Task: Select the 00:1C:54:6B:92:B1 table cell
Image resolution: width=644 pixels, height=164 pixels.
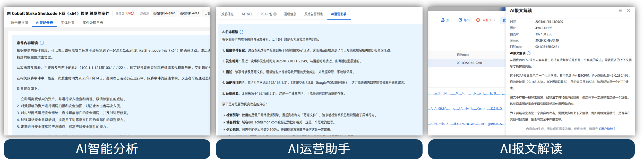Action: point(470,63)
